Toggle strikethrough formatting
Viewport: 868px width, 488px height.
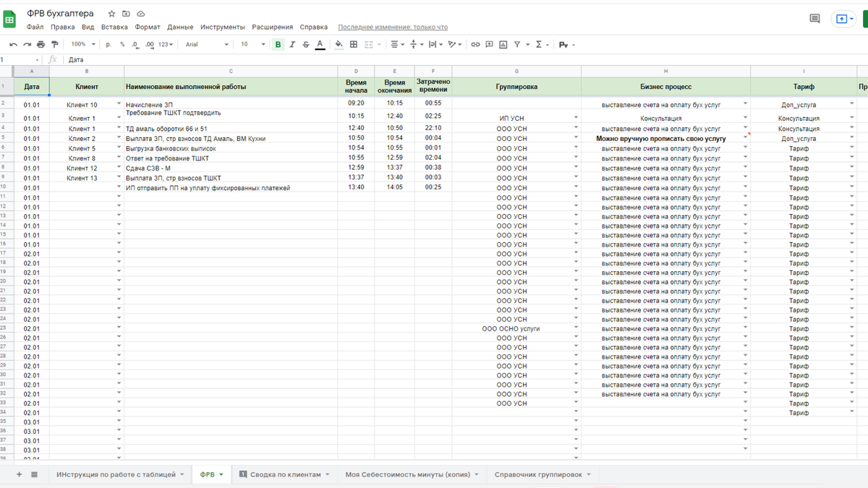(306, 45)
